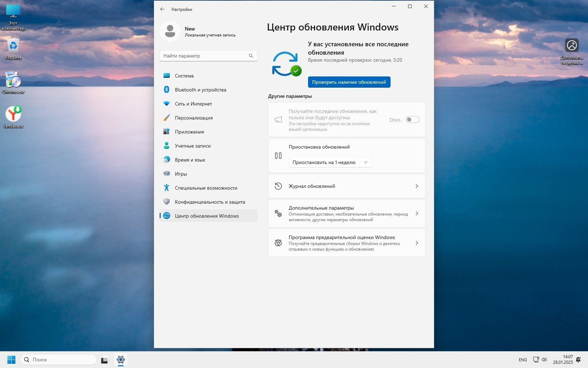Click the back arrow in Settings

coord(162,9)
